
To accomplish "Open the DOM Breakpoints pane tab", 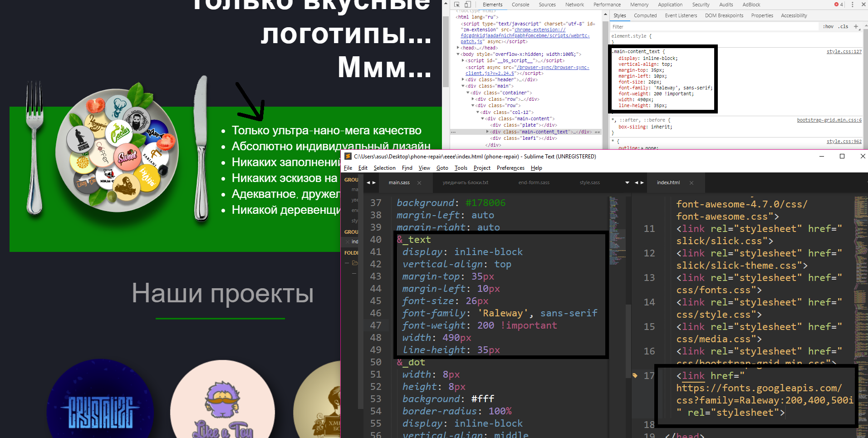I will 724,15.
